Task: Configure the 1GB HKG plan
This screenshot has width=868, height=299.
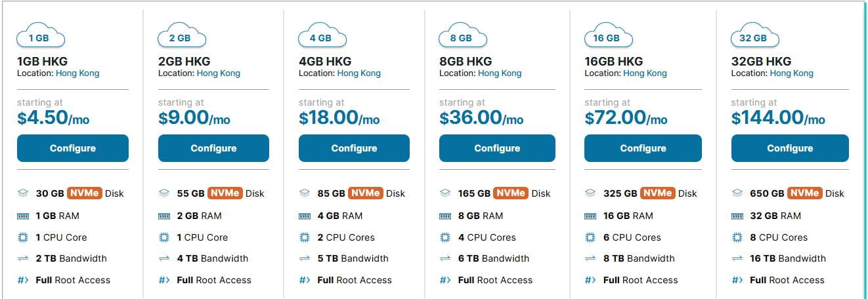Action: point(73,148)
